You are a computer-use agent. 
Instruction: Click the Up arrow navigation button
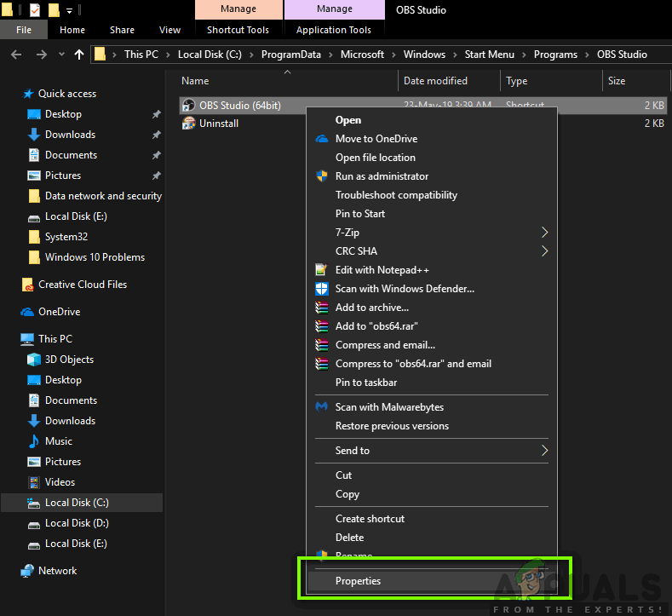79,55
